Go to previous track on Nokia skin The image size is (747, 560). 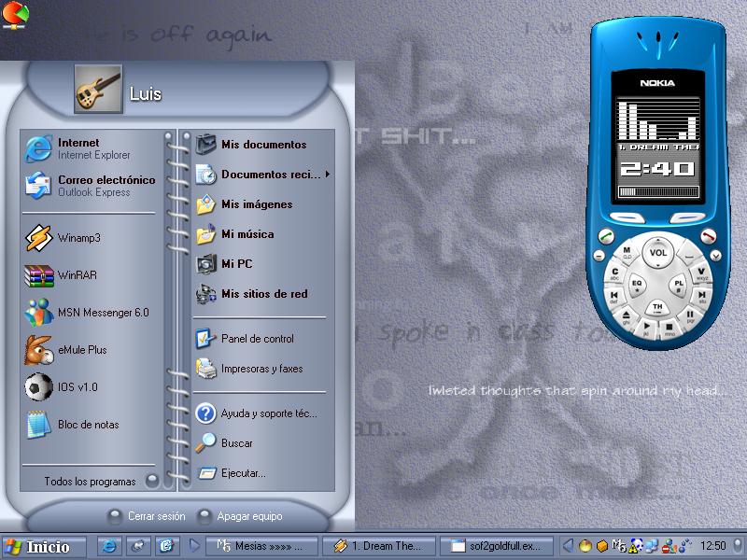point(614,296)
